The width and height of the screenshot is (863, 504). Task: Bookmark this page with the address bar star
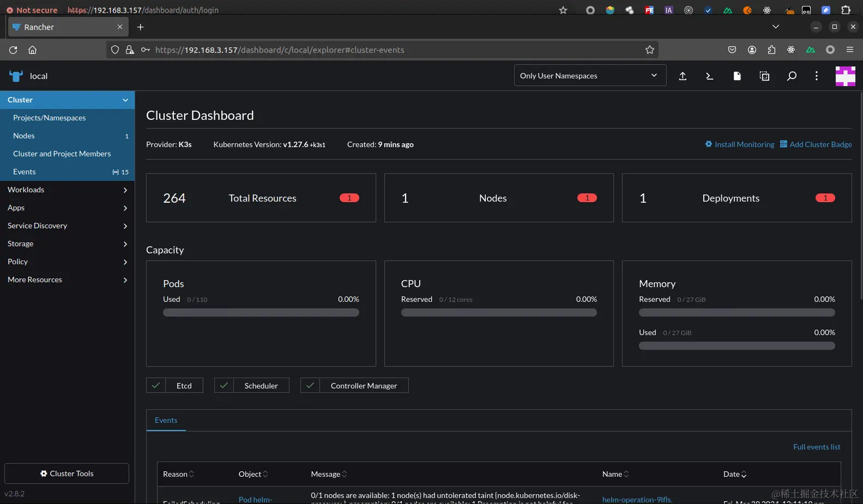pyautogui.click(x=650, y=50)
